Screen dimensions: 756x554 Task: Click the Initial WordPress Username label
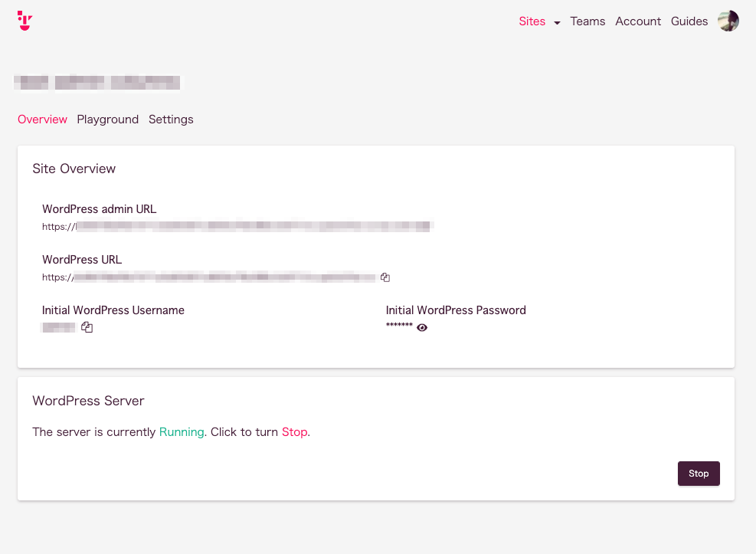tap(113, 310)
